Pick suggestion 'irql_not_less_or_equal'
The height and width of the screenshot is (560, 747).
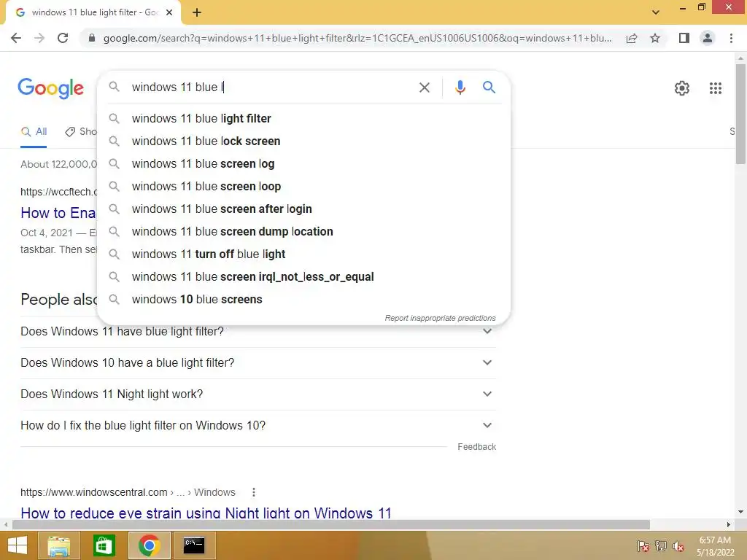click(303, 276)
